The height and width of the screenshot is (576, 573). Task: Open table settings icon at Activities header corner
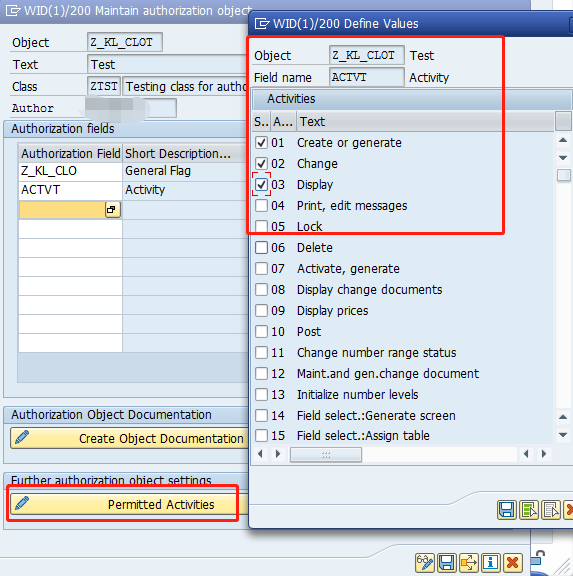(x=563, y=121)
